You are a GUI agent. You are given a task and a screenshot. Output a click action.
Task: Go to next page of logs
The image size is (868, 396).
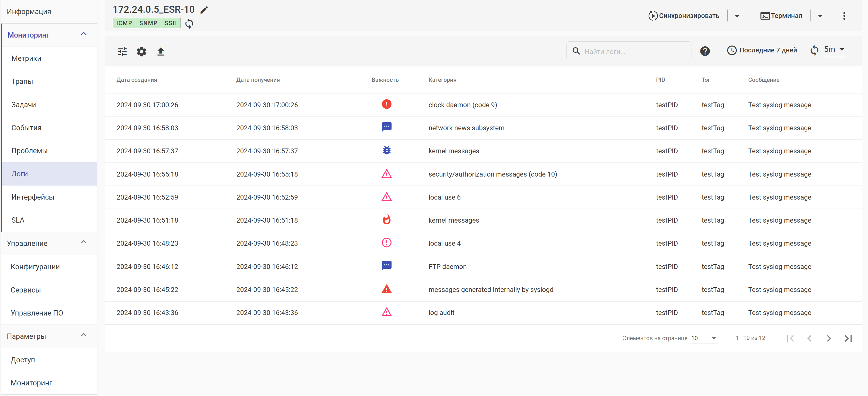[829, 338]
